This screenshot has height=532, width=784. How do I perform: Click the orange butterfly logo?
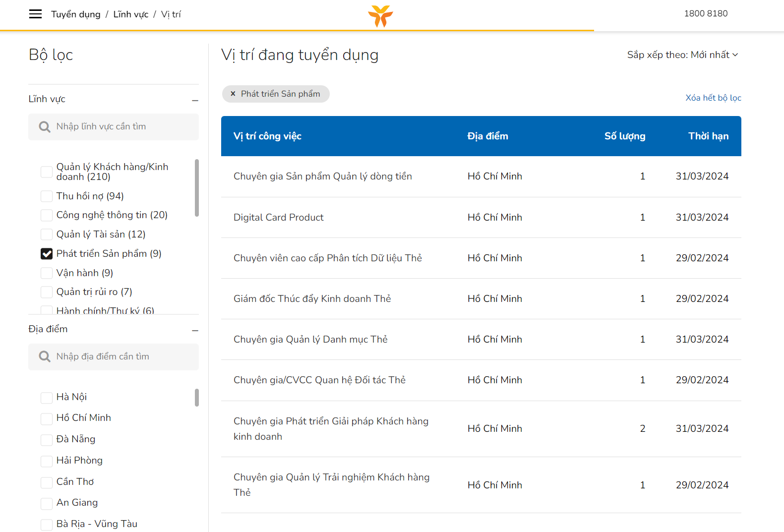coord(380,16)
